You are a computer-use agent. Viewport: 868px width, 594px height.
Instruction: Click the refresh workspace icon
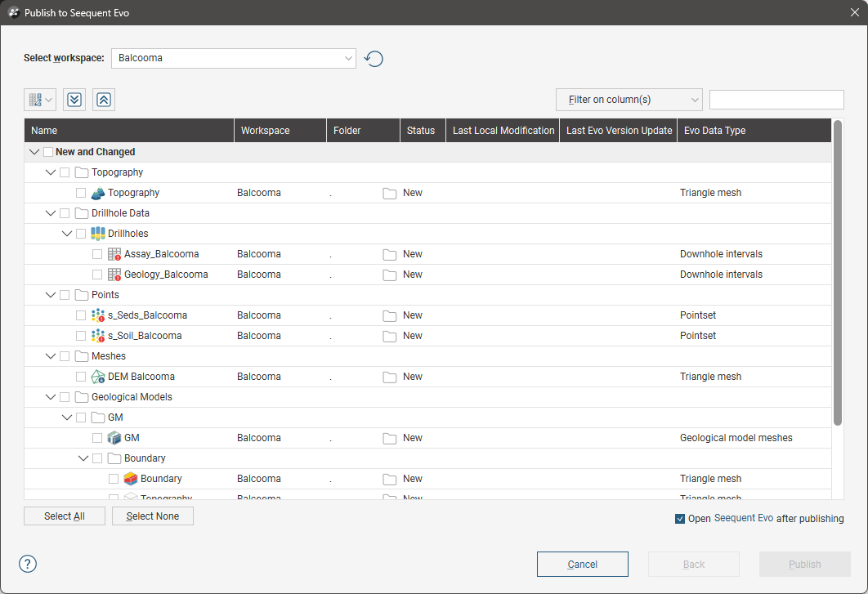point(374,59)
